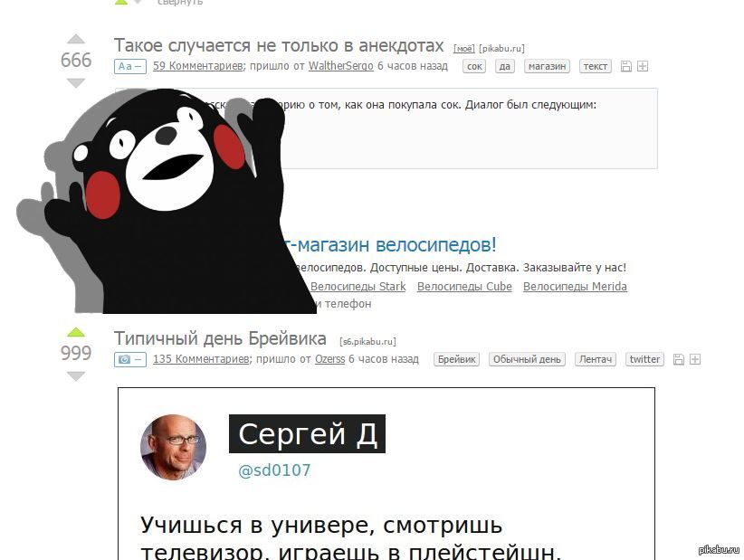Select the 'Лентач' tag
The height and width of the screenshot is (560, 744).
pos(595,359)
